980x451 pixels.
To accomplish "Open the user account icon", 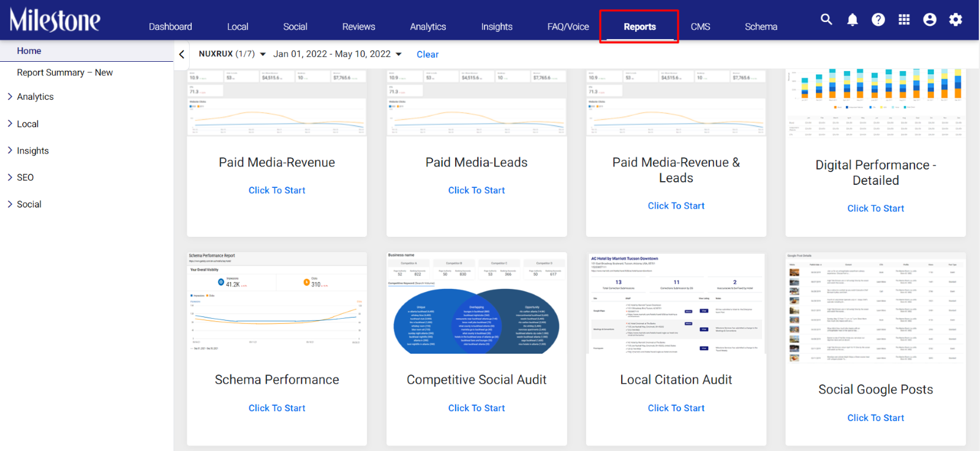I will point(930,20).
